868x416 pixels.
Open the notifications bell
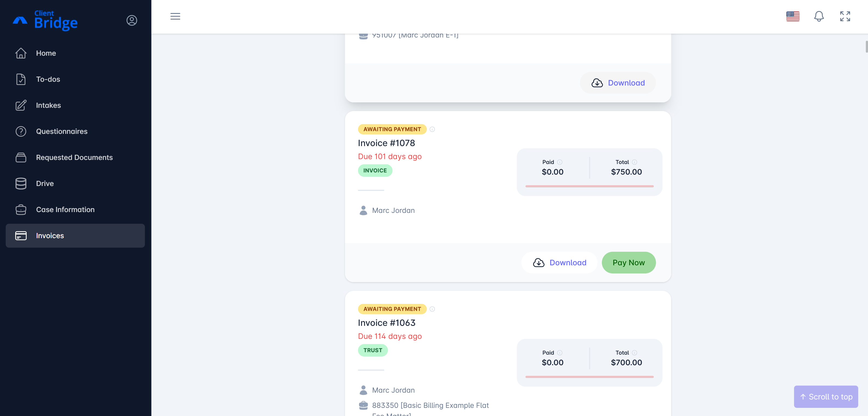click(819, 16)
